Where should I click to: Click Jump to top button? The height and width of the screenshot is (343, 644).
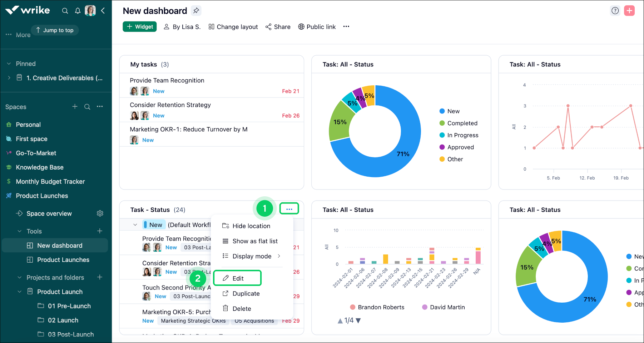click(55, 30)
